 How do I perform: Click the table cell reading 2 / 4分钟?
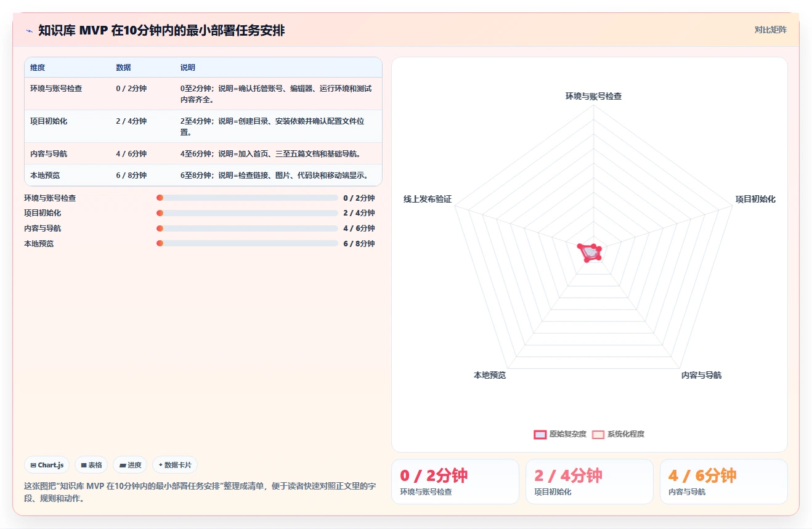(131, 121)
